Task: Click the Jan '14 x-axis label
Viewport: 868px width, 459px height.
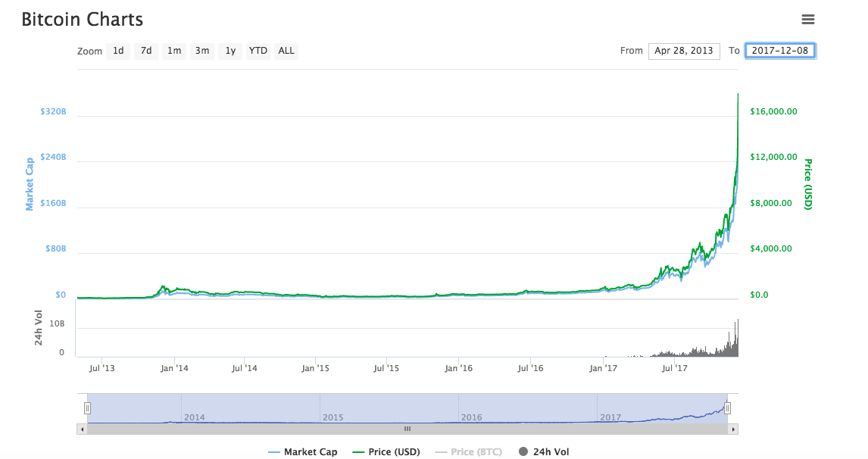Action: [x=174, y=368]
